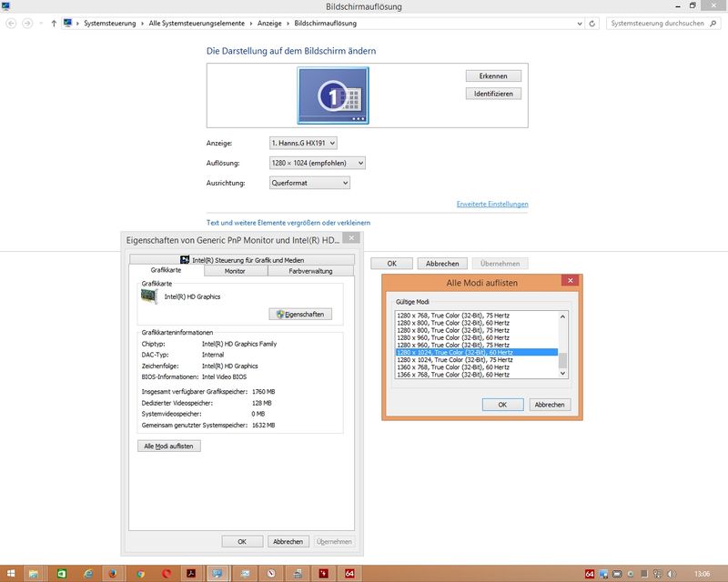Open 'Intel(R) Steuerung für Grafik und Medien' tab

[x=242, y=260]
